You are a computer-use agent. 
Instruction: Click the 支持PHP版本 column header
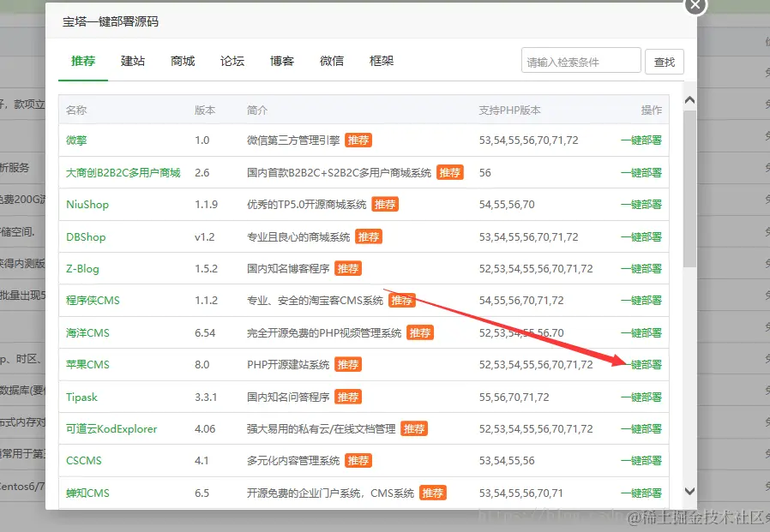pyautogui.click(x=509, y=110)
